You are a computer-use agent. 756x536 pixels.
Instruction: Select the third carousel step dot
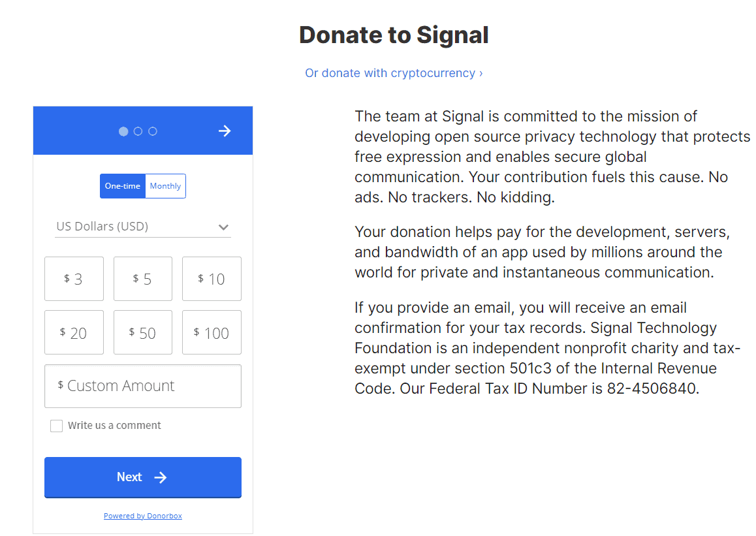tap(152, 131)
